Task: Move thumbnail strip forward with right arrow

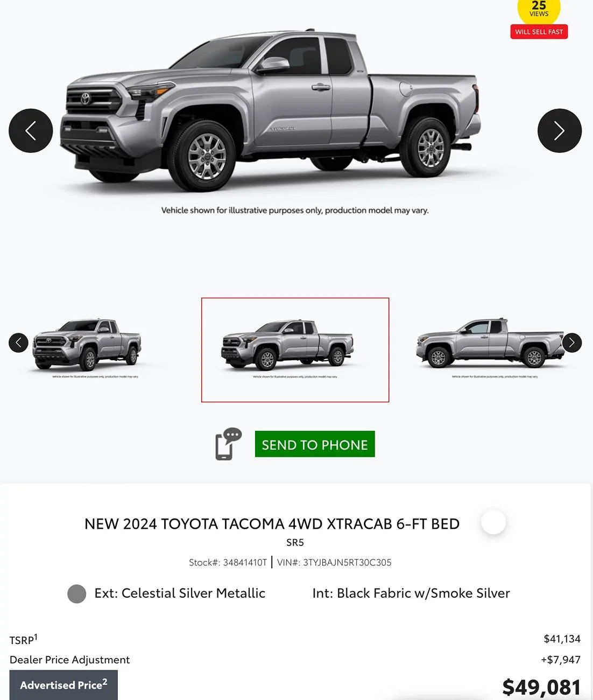Action: pos(572,342)
